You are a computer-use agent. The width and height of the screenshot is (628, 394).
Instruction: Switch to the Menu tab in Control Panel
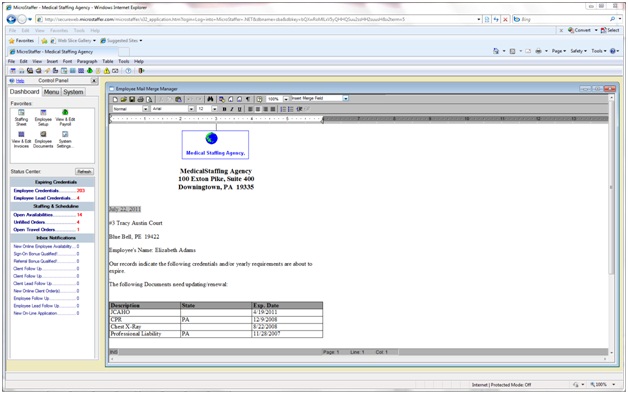51,92
